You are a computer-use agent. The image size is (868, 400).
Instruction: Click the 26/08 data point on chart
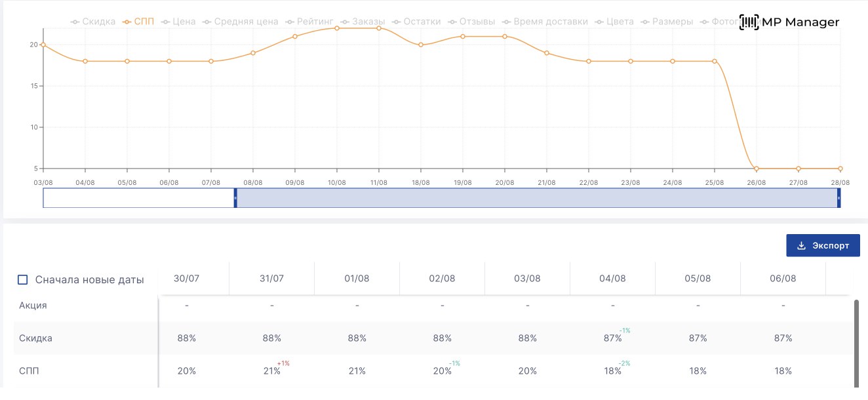(757, 169)
